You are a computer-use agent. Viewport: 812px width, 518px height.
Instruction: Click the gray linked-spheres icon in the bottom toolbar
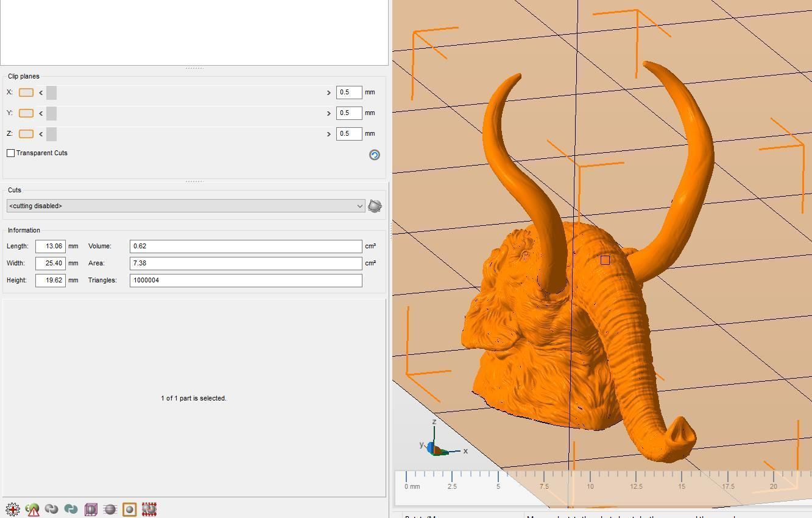pyautogui.click(x=52, y=509)
